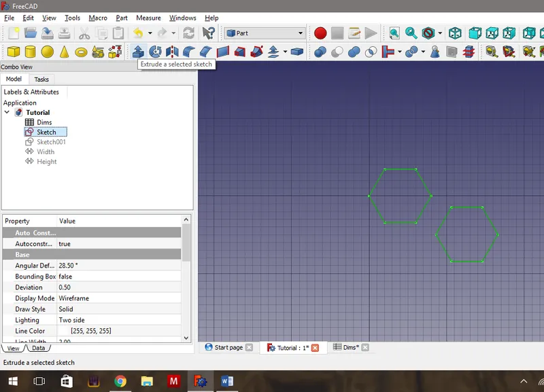Open the draw style dropdown arrow
The image size is (544, 392).
click(x=439, y=32)
